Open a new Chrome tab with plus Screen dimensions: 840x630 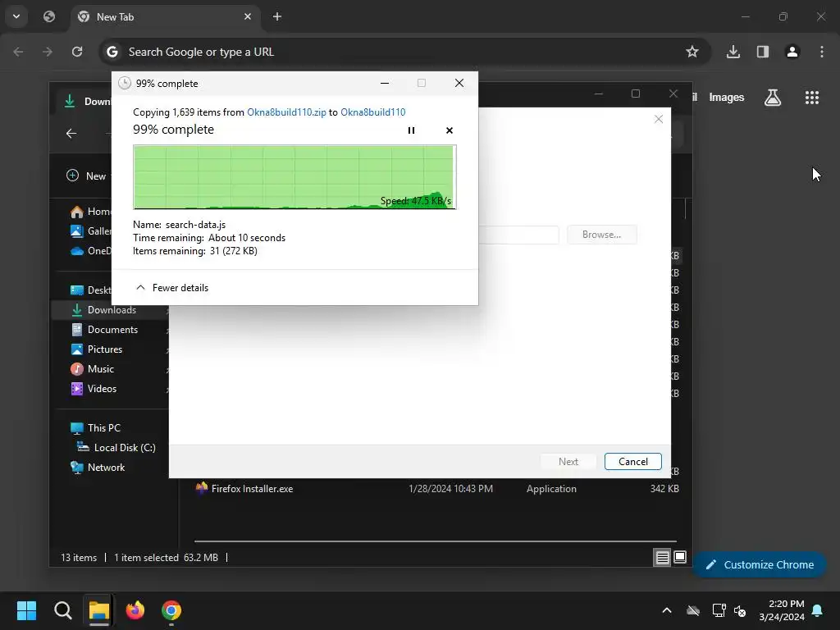tap(277, 16)
